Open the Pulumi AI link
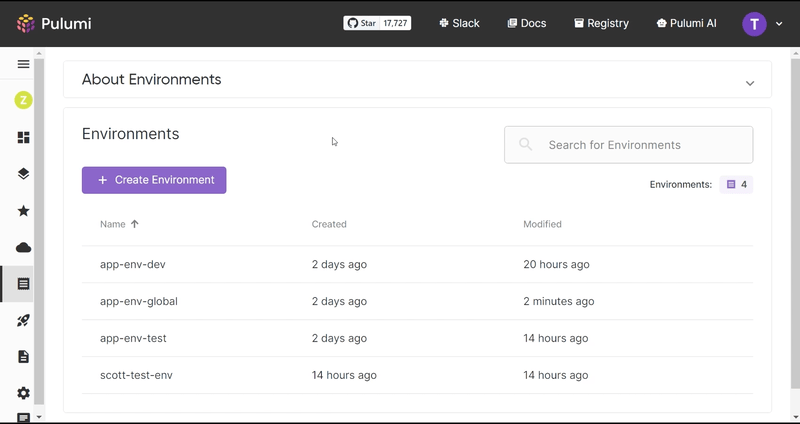The width and height of the screenshot is (800, 424). pyautogui.click(x=687, y=23)
